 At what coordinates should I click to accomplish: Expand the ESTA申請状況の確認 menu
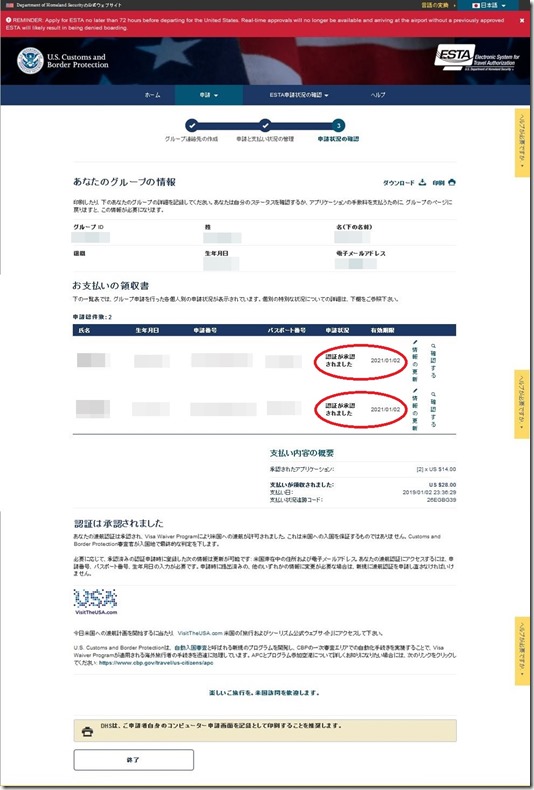click(x=299, y=95)
